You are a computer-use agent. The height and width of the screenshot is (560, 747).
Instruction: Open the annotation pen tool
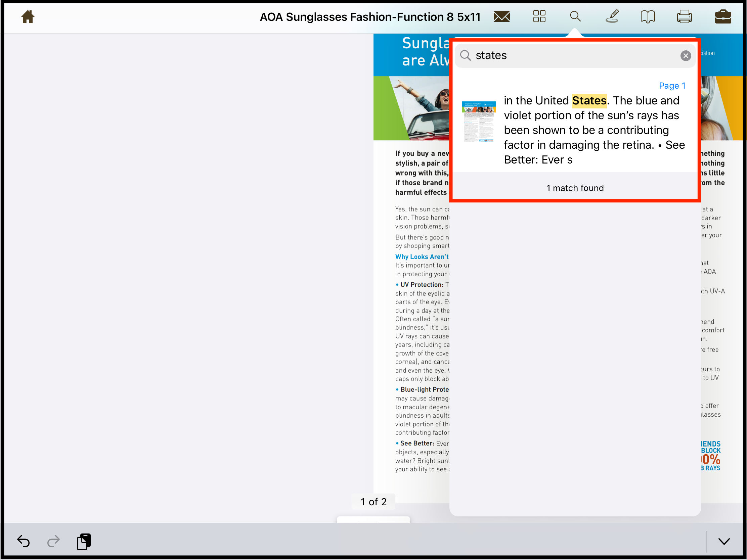click(612, 16)
